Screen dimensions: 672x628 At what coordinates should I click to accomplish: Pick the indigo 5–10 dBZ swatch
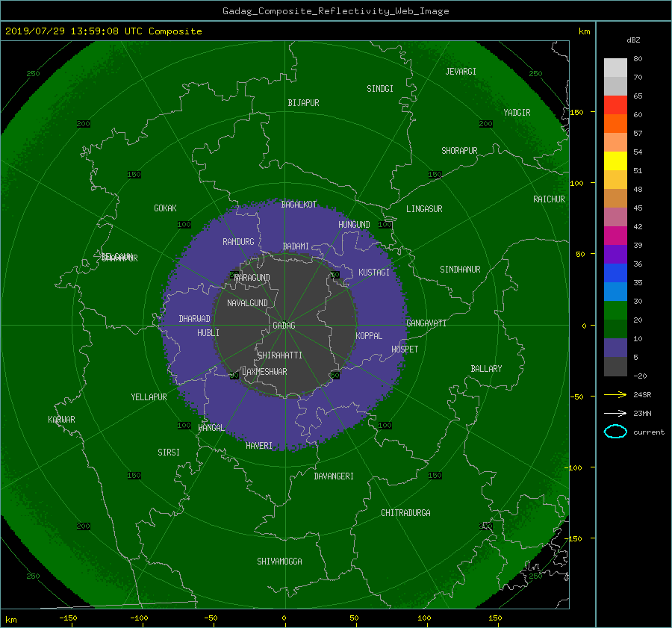pos(615,348)
